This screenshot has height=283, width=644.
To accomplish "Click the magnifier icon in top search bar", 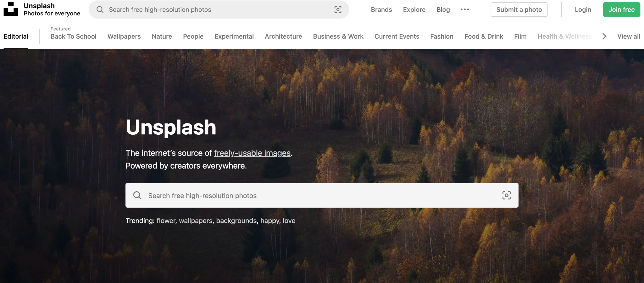I will click(x=100, y=10).
